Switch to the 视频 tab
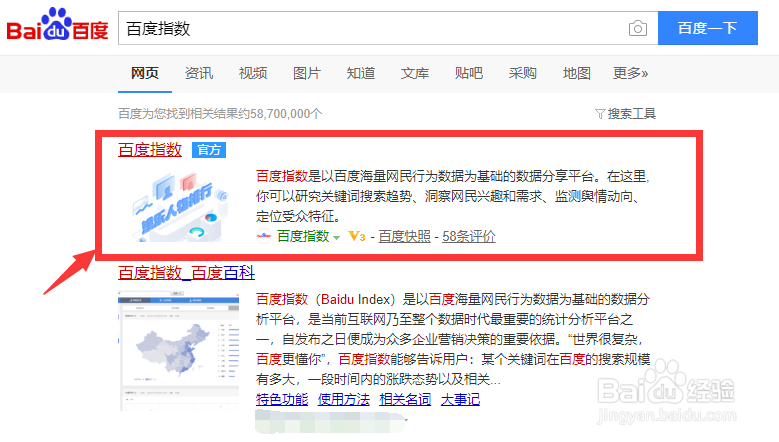The height and width of the screenshot is (442, 779). (253, 74)
